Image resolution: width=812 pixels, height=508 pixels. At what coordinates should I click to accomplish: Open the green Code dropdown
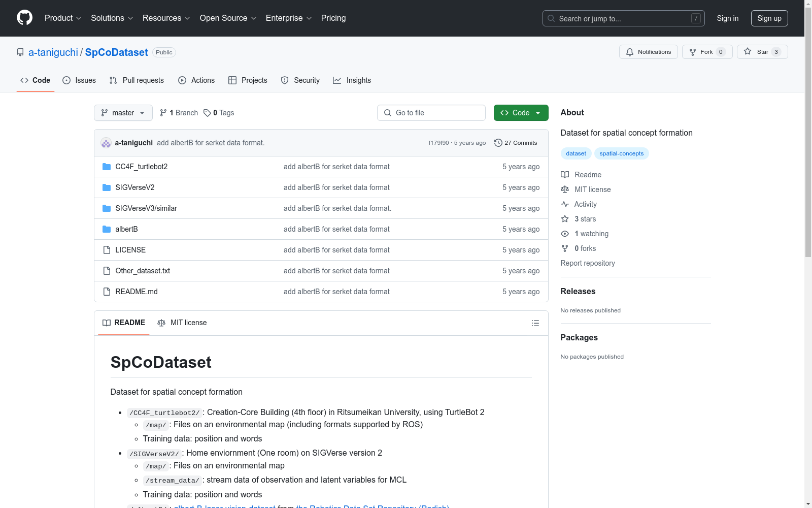tap(521, 113)
